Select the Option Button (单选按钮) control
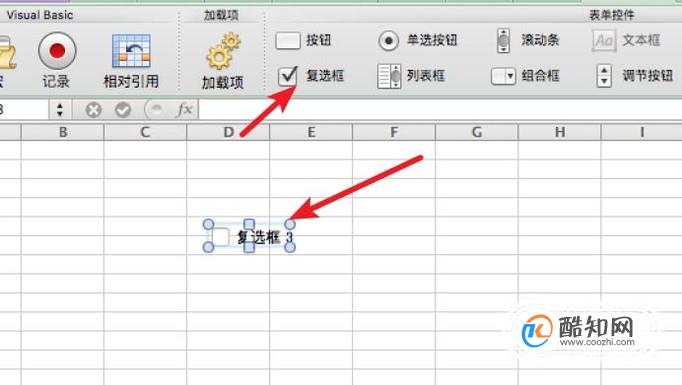682x385 pixels. click(x=388, y=41)
